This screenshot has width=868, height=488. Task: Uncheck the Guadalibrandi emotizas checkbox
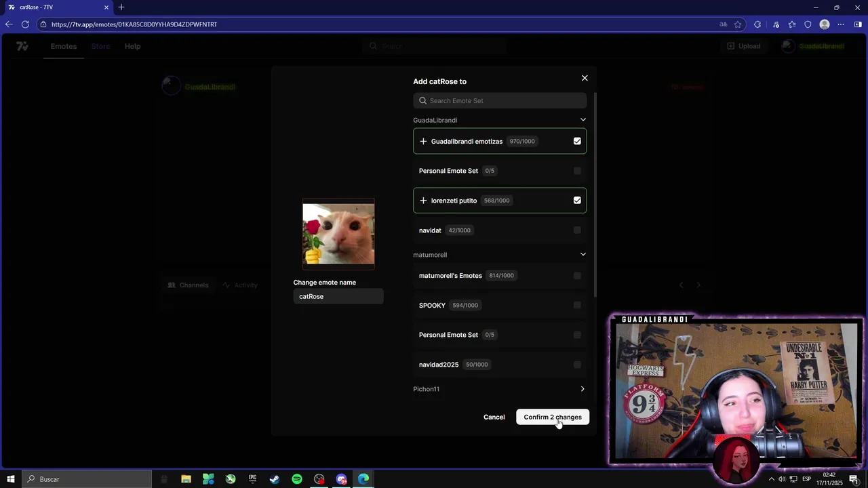[x=577, y=141]
